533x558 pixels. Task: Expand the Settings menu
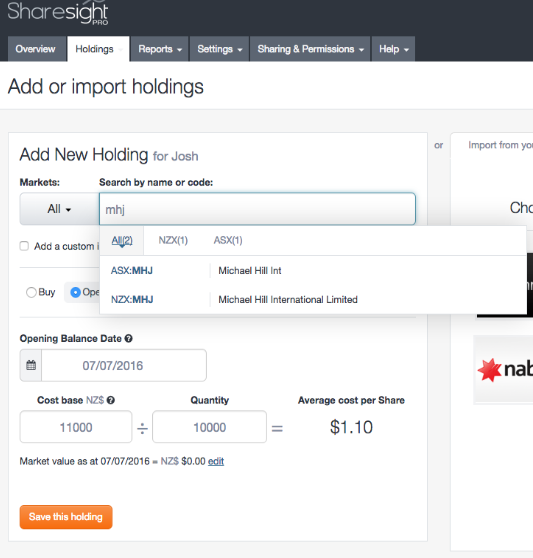tap(219, 49)
